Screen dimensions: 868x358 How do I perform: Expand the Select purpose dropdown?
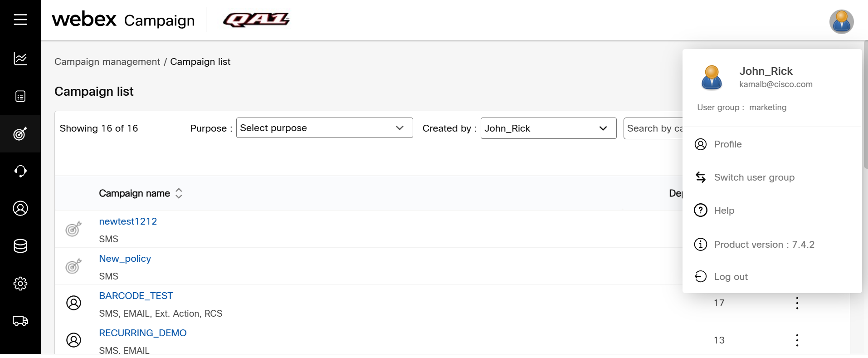(324, 128)
